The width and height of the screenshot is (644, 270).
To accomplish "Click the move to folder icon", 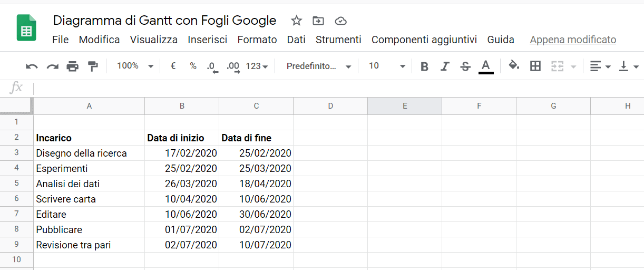I will 318,21.
